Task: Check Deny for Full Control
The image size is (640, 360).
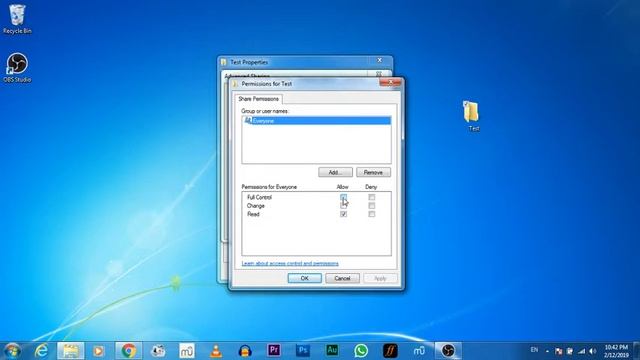Action: (x=371, y=197)
